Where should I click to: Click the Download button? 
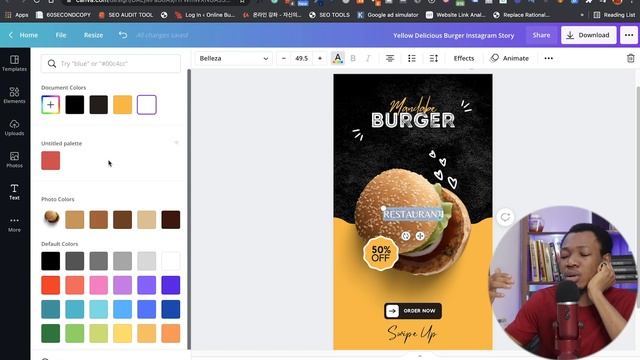589,35
